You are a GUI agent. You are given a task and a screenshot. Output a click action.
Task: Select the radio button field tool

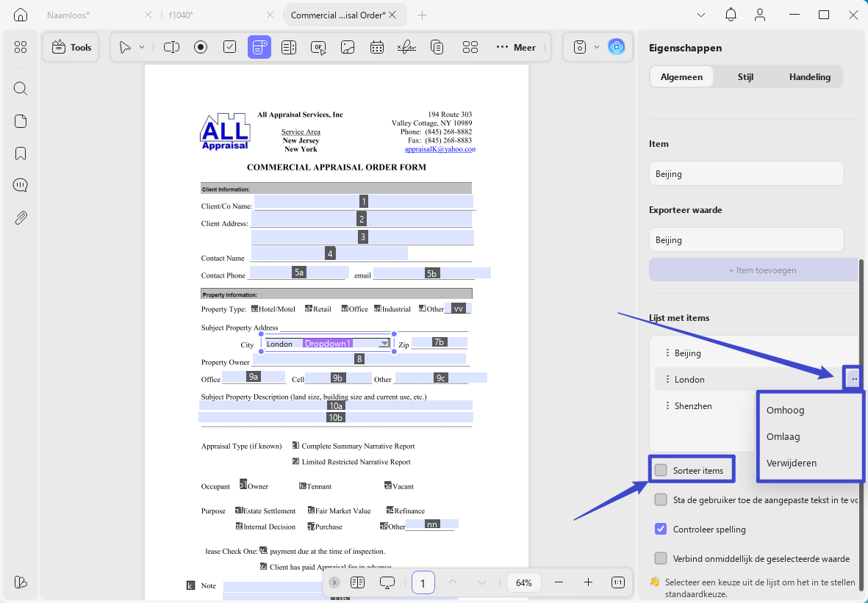(x=201, y=48)
